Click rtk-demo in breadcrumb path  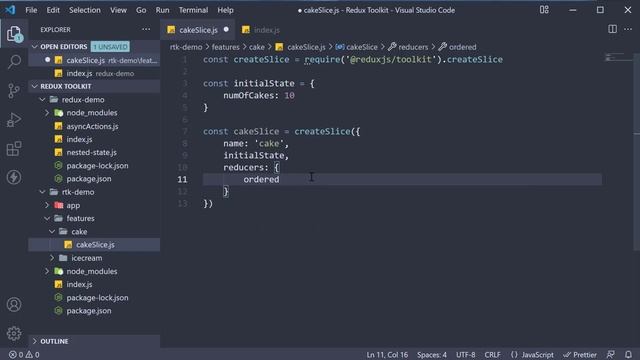pyautogui.click(x=186, y=47)
